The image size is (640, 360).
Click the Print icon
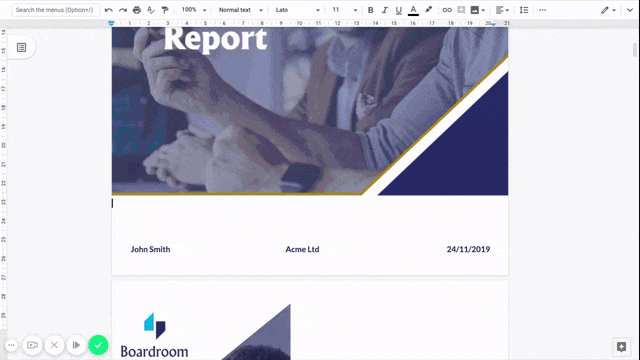[137, 10]
